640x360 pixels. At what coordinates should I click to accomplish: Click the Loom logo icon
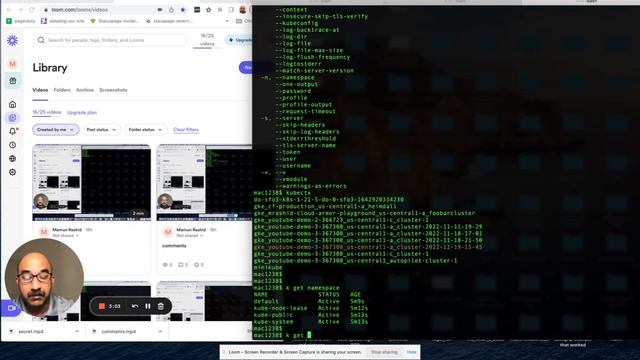point(13,40)
